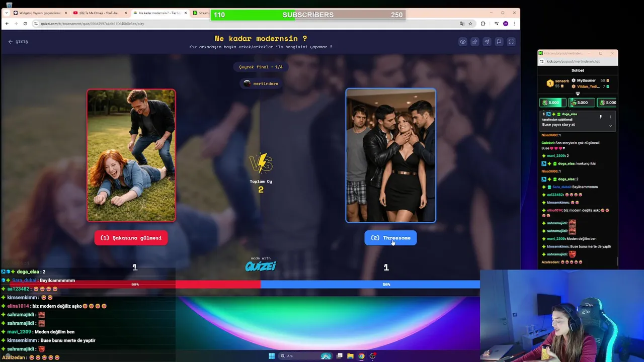Viewport: 644px width, 362px height.
Task: Open the Chrome profile avatar
Action: click(506, 24)
